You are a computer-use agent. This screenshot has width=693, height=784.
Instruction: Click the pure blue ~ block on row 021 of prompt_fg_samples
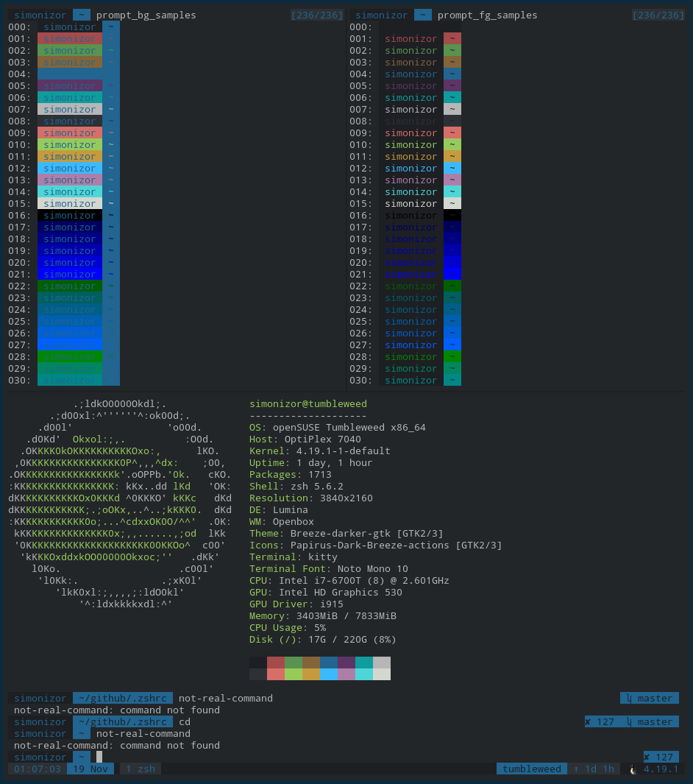[452, 275]
